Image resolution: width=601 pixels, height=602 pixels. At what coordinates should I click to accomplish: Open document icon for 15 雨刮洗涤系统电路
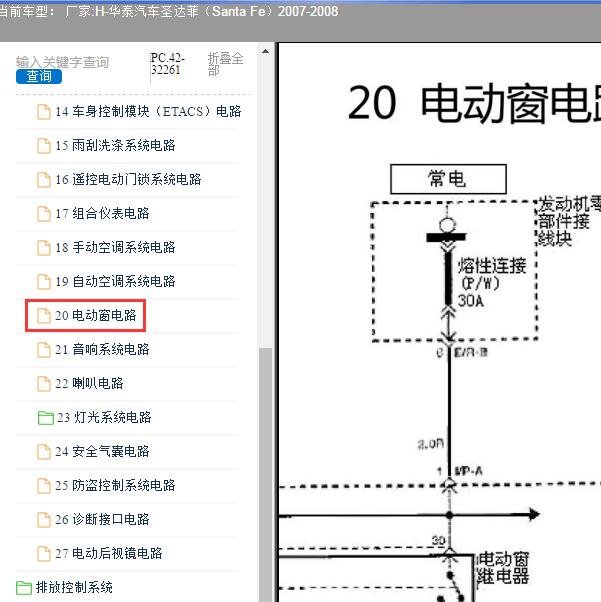tap(44, 146)
